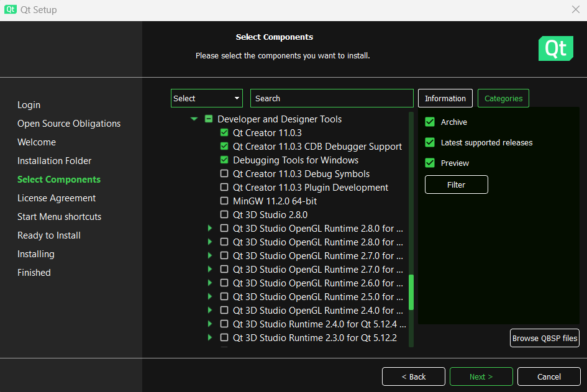Focus the Search components field

(332, 98)
